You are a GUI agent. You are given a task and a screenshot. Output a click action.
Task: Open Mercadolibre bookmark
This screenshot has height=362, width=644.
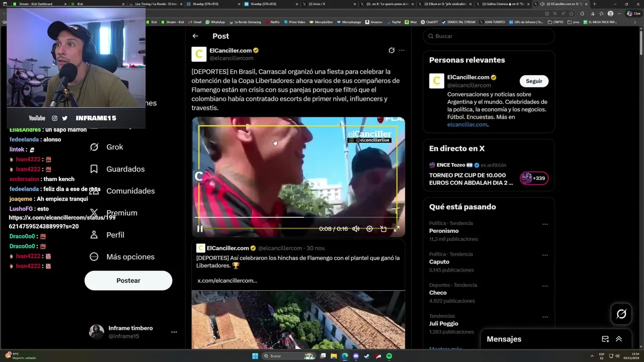pos(321,22)
